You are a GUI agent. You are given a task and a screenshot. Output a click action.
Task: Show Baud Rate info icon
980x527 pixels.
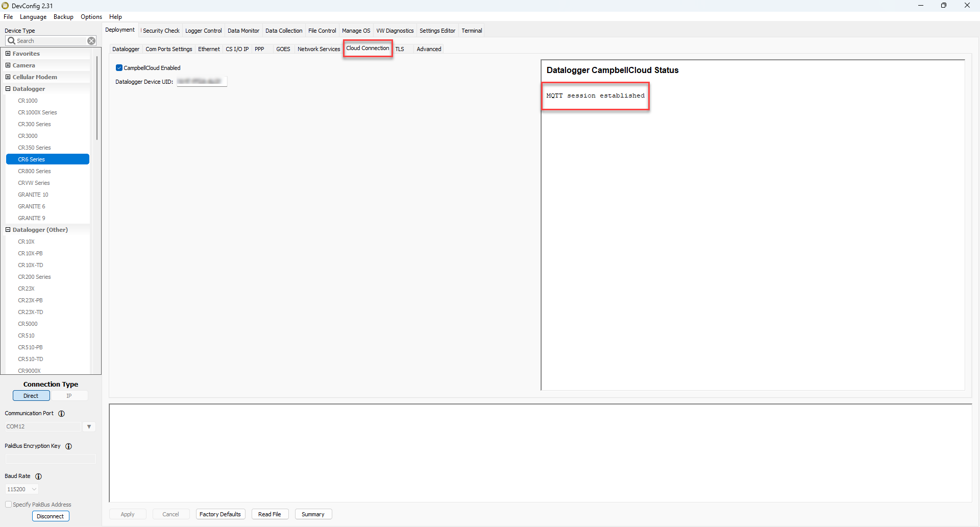pyautogui.click(x=39, y=476)
